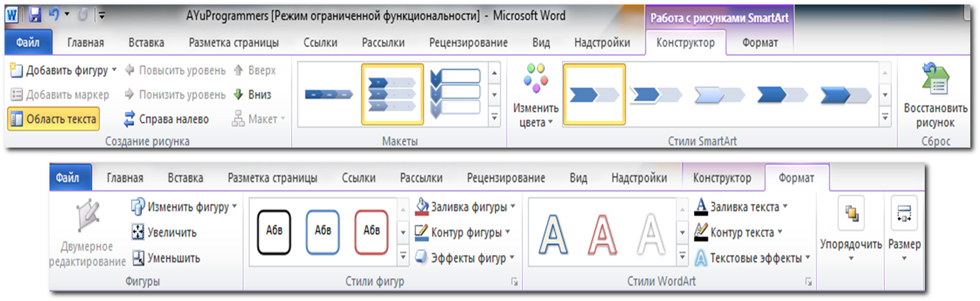Viewport: 980px width, 301px height.
Task: Expand the shape styles gallery More arrow
Action: (404, 256)
